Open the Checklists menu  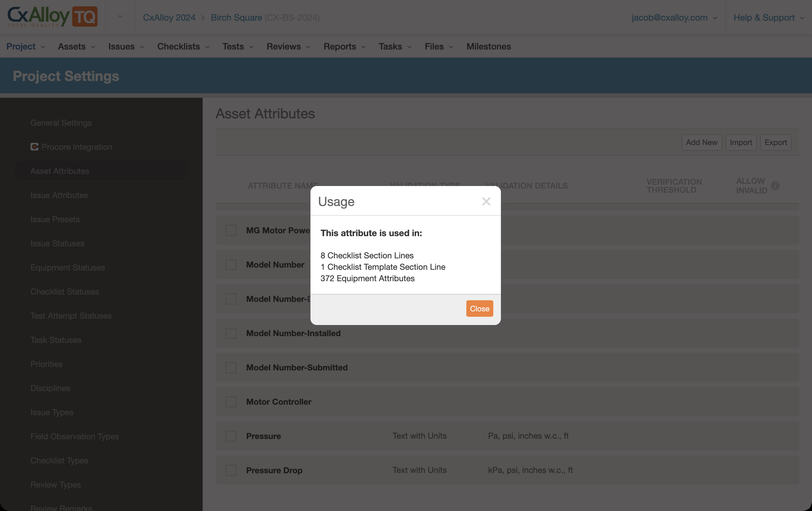[183, 46]
